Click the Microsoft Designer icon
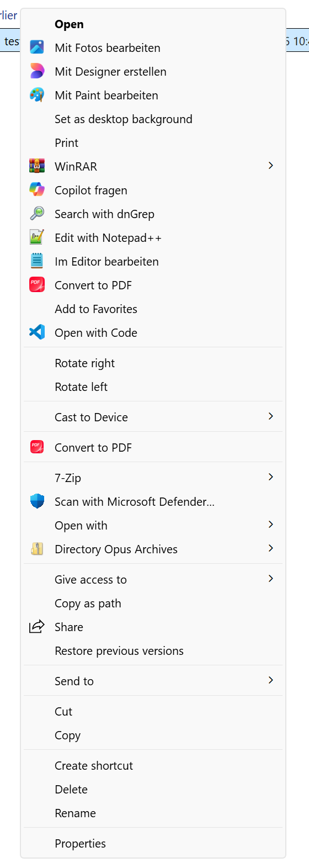The image size is (309, 868). [x=37, y=71]
